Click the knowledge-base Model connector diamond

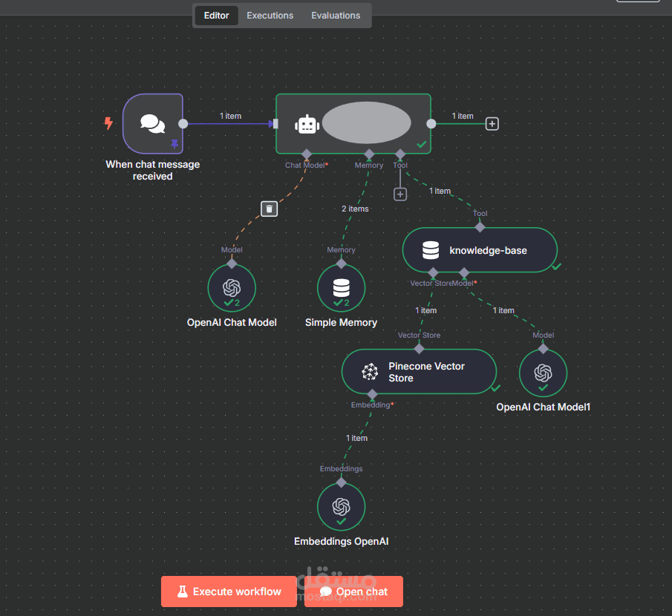click(x=463, y=272)
